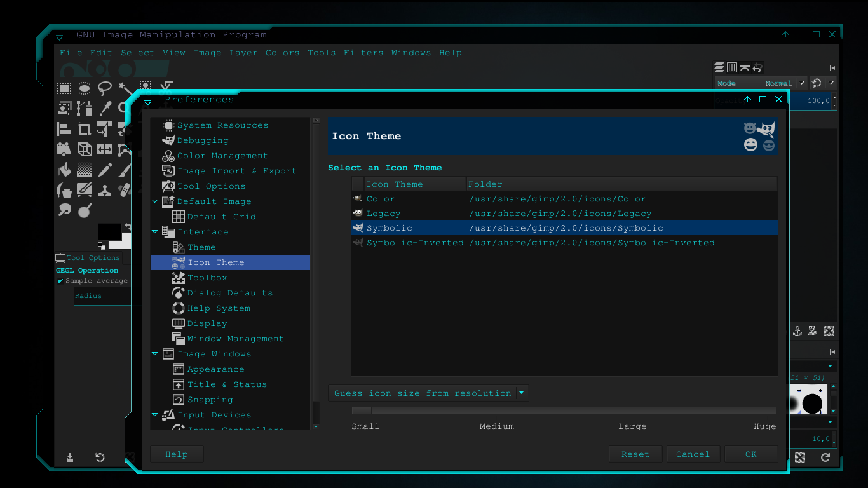Screen dimensions: 868x488
Task: Select the 3D Transform cube tool
Action: pos(85,149)
